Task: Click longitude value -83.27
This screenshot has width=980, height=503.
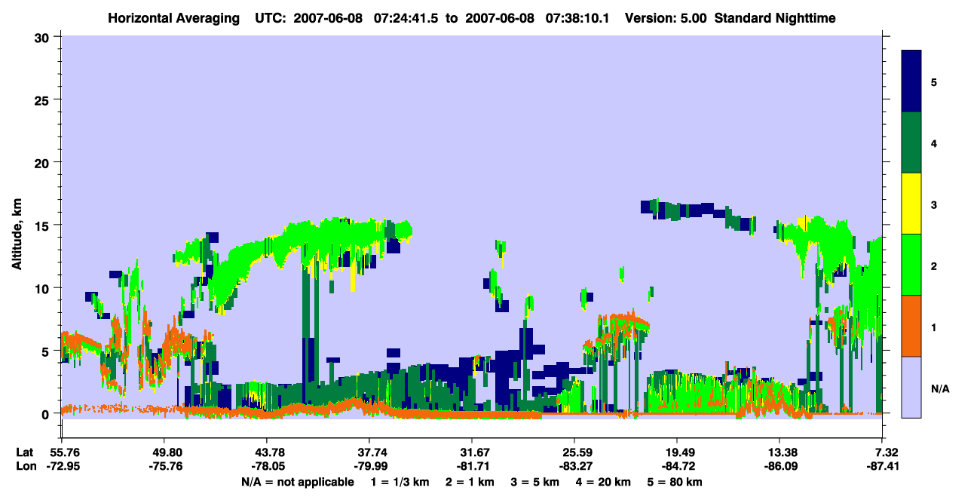Action: tap(574, 466)
